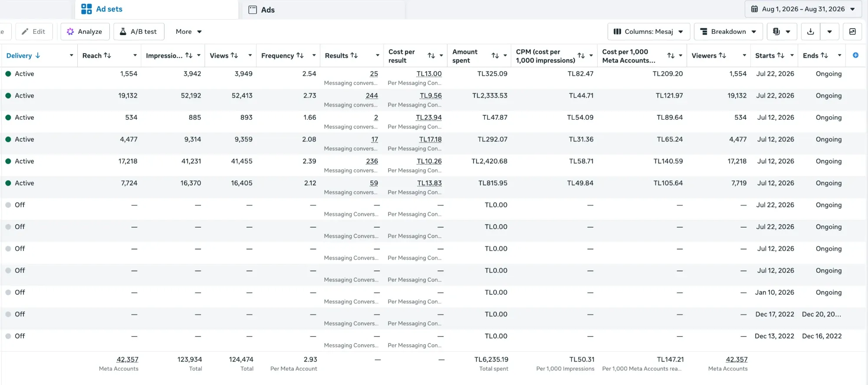Open the Ad sets tab
The image size is (868, 385).
(156, 9)
